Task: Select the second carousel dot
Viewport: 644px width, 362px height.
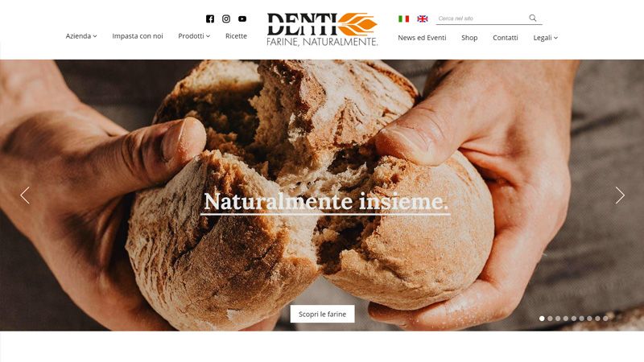Action: point(550,319)
